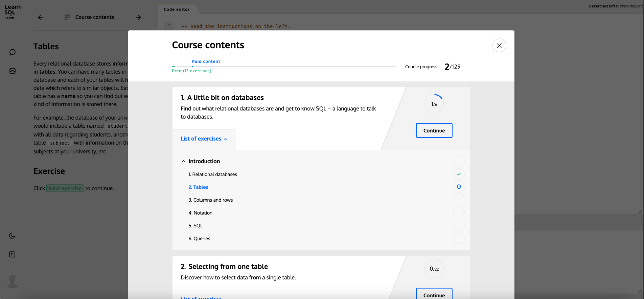644x299 pixels.
Task: Click Continue for A little bit on databases
Action: (434, 130)
